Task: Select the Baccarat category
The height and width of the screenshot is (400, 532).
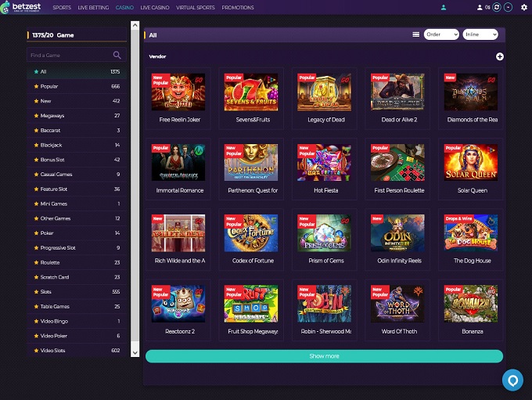Action: coord(77,131)
